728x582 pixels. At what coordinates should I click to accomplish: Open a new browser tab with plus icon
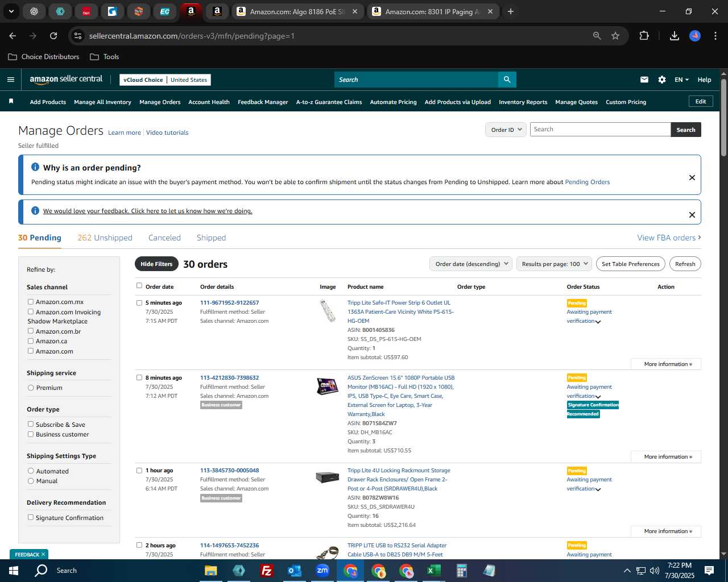click(511, 11)
